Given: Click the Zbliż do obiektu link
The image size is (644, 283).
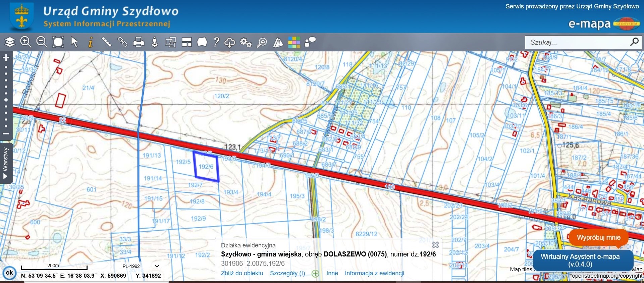Looking at the screenshot, I should (242, 273).
